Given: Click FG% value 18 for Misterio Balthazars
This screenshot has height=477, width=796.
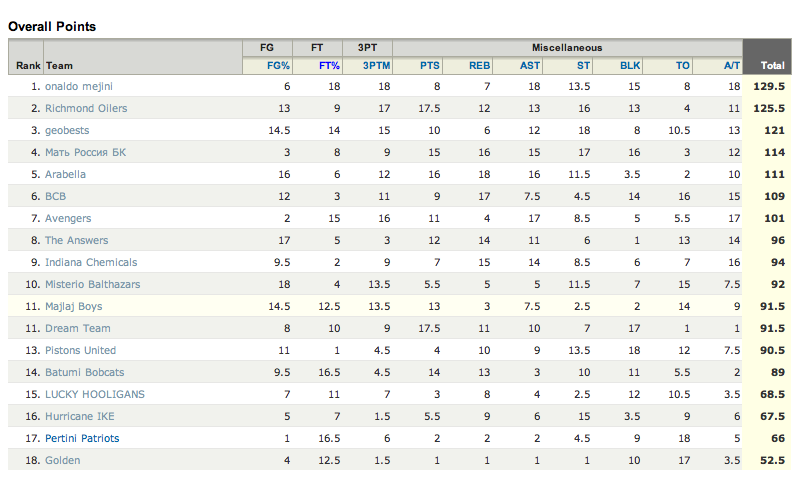Looking at the screenshot, I should pyautogui.click(x=284, y=284).
